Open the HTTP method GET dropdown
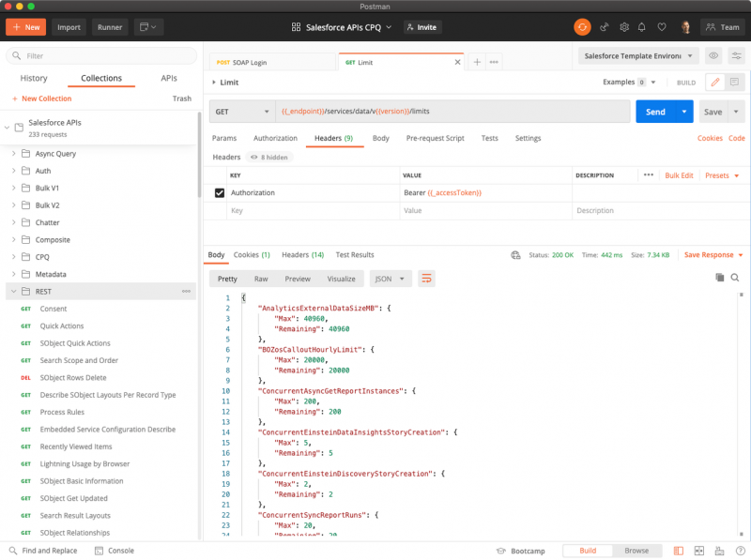This screenshot has width=751, height=560. [x=242, y=112]
